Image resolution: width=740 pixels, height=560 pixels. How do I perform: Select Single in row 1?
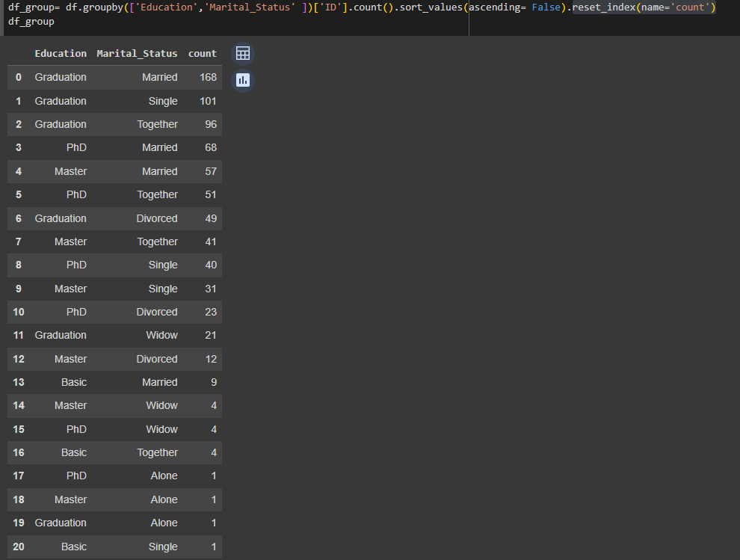coord(163,101)
